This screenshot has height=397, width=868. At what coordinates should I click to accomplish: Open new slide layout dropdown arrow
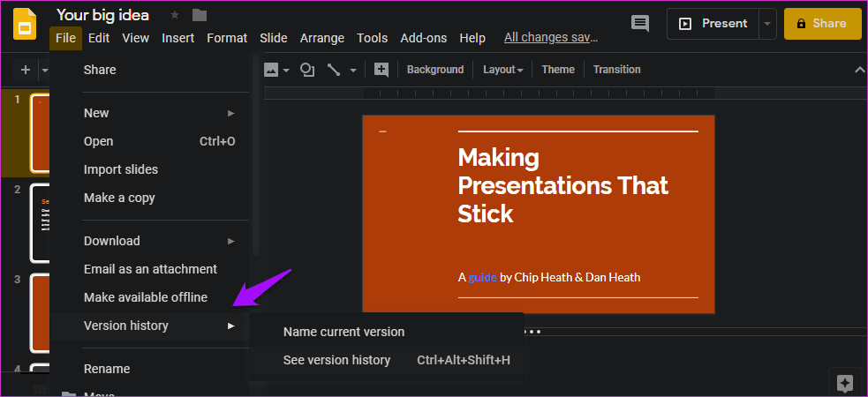[x=44, y=71]
